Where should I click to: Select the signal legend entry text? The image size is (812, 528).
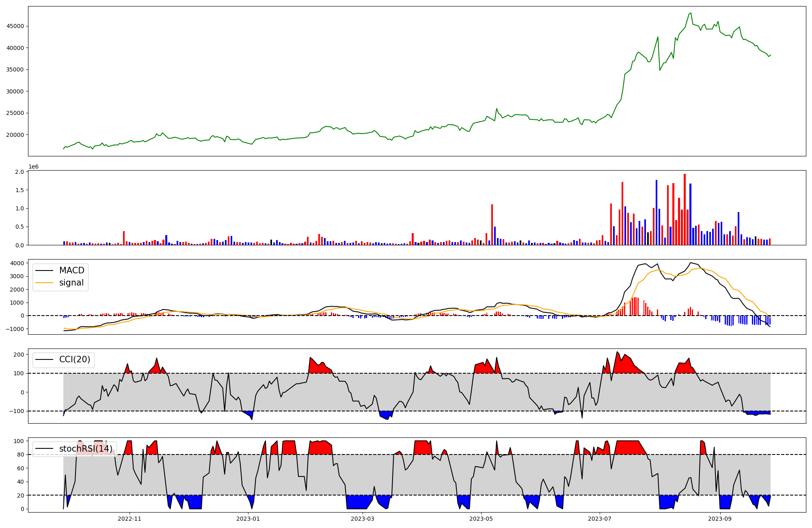click(71, 283)
